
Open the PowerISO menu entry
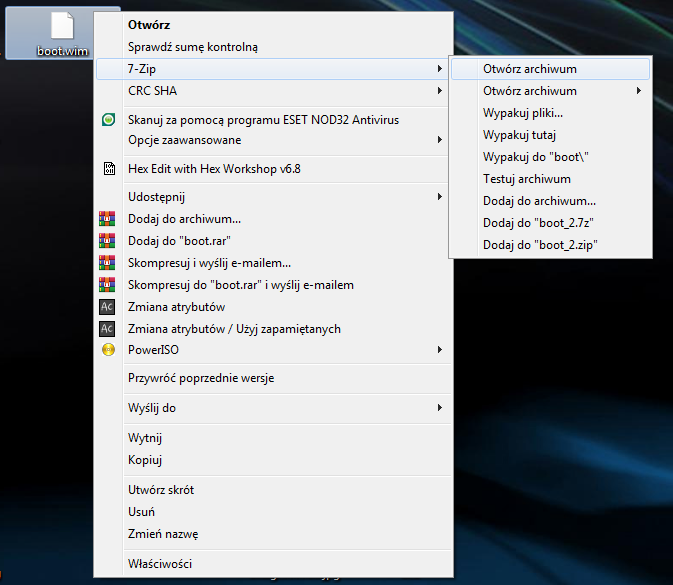click(x=274, y=350)
